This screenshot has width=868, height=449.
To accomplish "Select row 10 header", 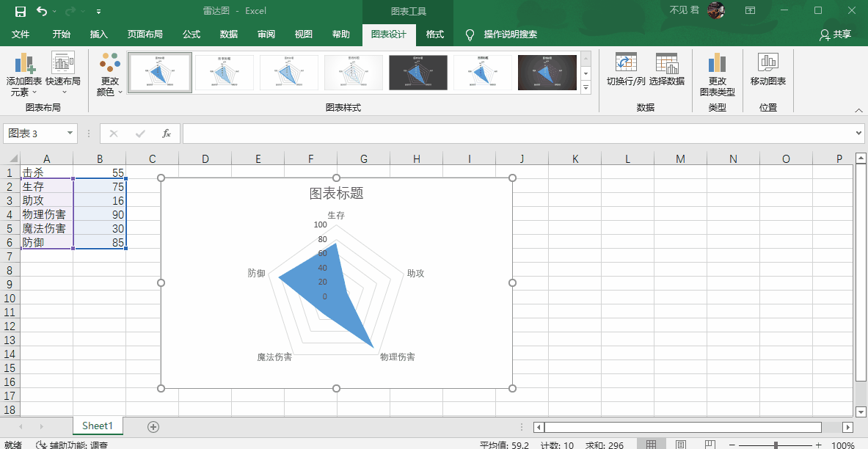I will click(10, 298).
